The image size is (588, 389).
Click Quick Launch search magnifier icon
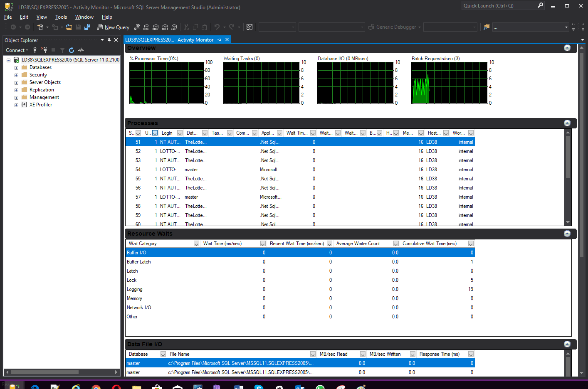(x=540, y=5)
